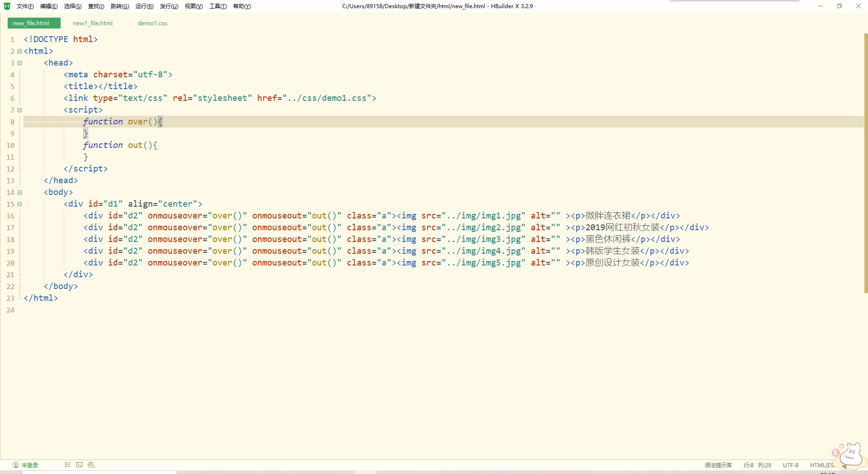The image size is (868, 474).
Task: Click the pink E badge beside mascot
Action: click(x=835, y=453)
